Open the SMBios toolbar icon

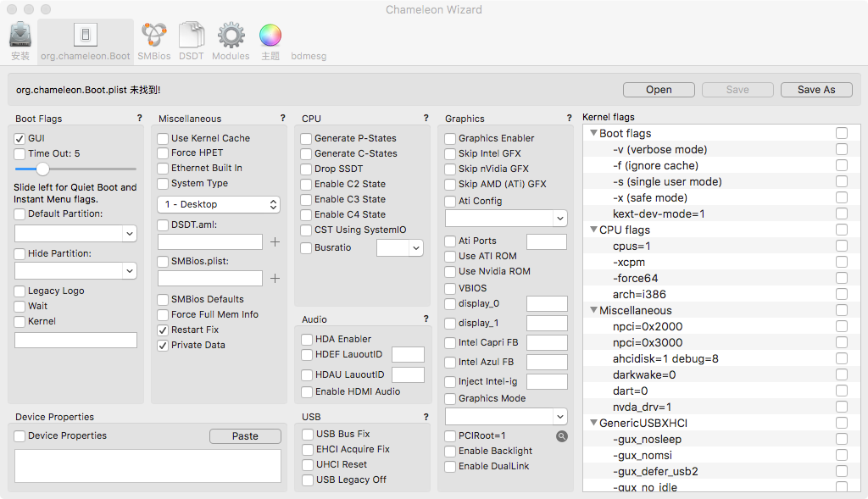[154, 35]
